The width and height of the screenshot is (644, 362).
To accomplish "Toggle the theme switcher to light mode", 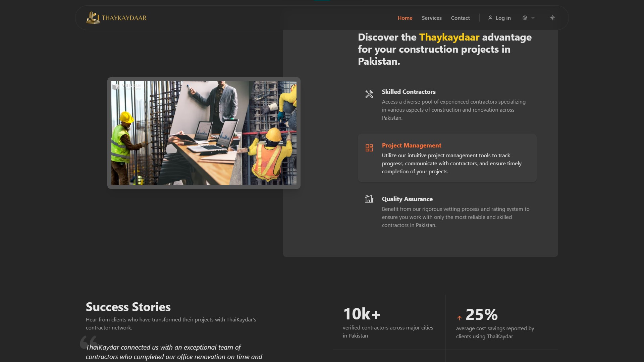I will click(x=552, y=18).
